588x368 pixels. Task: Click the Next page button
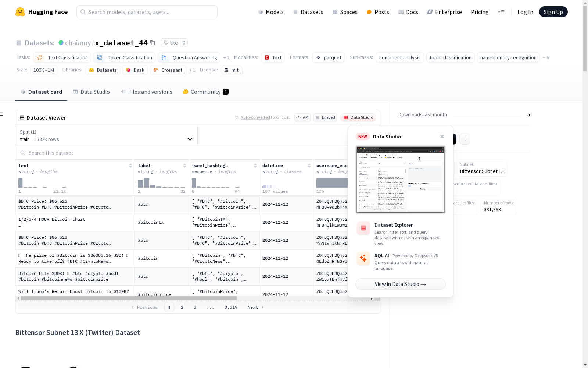tap(256, 307)
